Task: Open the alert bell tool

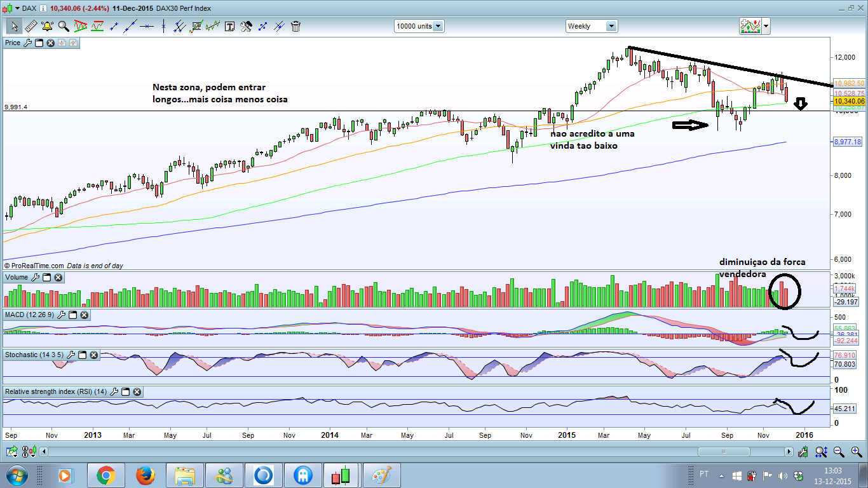Action: click(x=47, y=26)
